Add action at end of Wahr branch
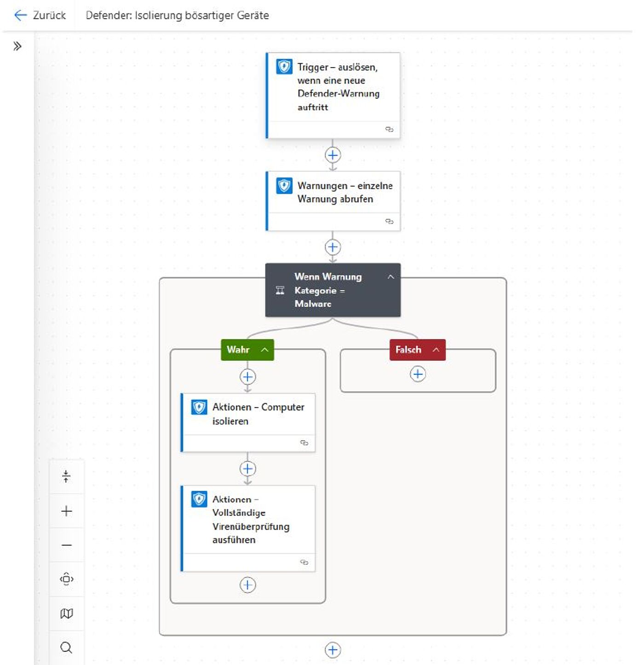This screenshot has width=644, height=665. click(247, 585)
